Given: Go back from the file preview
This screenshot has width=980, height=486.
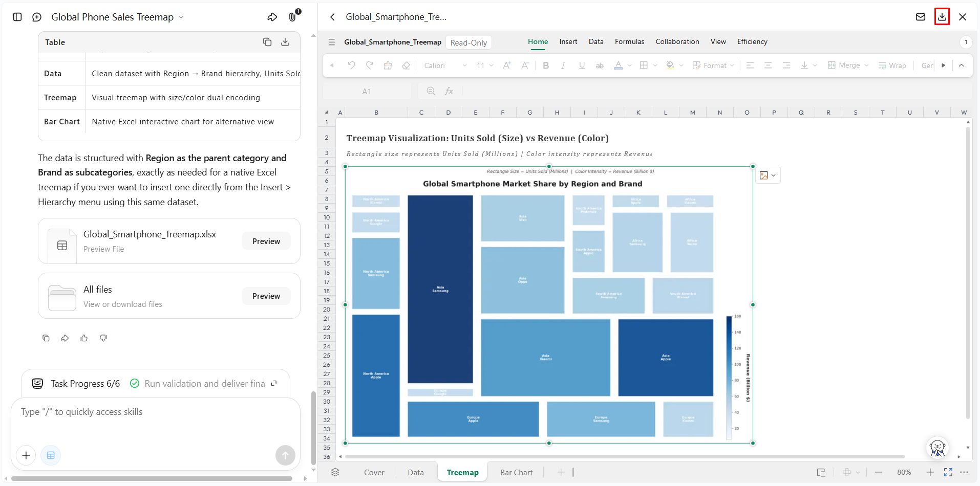Looking at the screenshot, I should (332, 17).
